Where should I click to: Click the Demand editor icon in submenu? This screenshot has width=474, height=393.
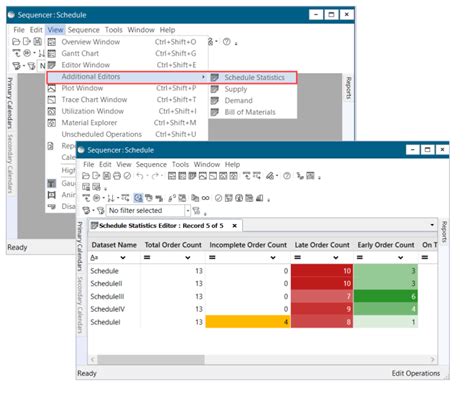215,100
